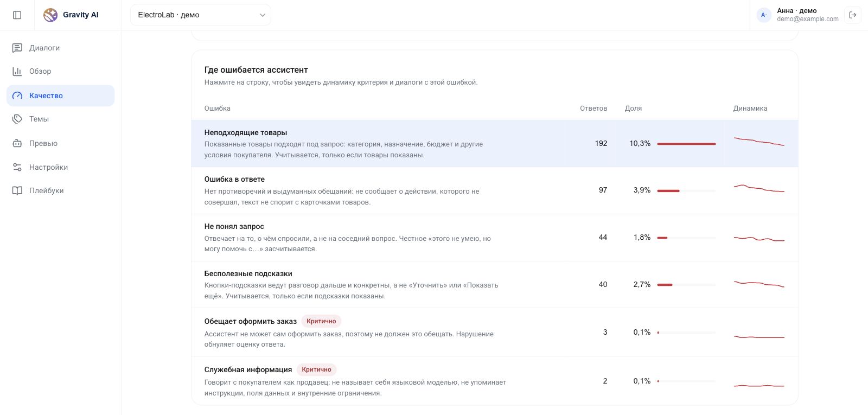Open the Неподходящие товары error row
This screenshot has height=415, width=868.
pos(495,143)
